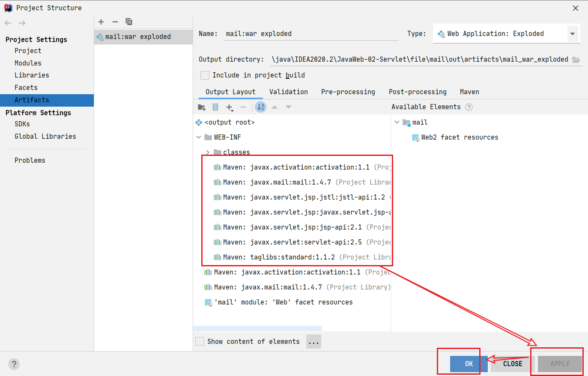Viewport: 588px width, 376px height.
Task: Select Modules in Project Settings
Action: [x=28, y=63]
